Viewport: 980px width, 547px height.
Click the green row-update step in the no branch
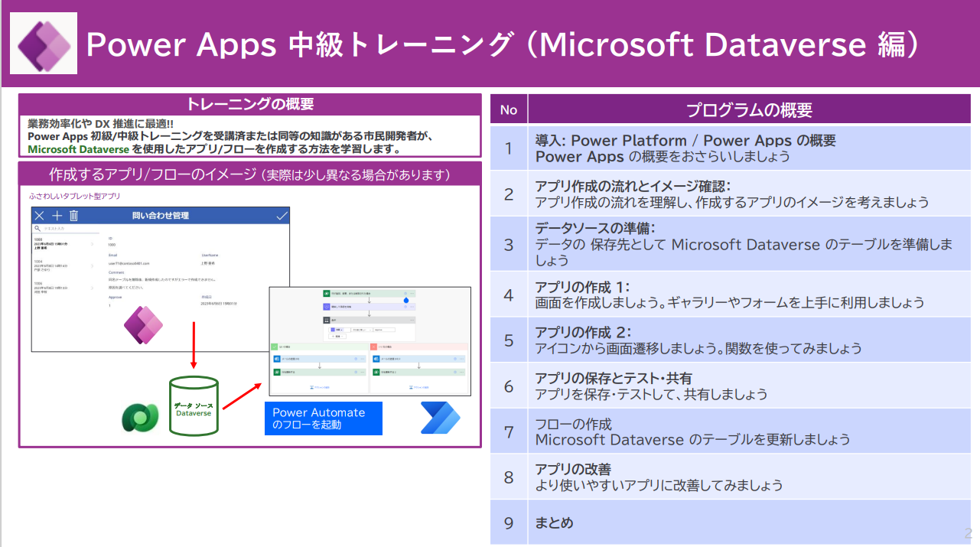pyautogui.click(x=418, y=372)
